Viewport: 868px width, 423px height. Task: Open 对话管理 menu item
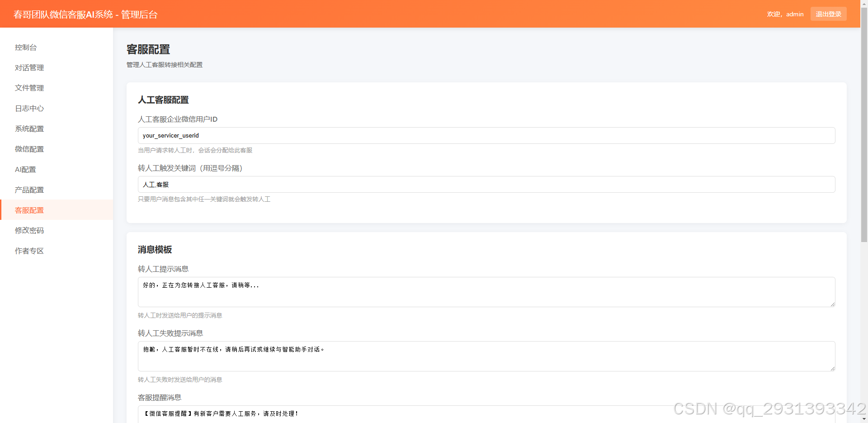pos(57,67)
